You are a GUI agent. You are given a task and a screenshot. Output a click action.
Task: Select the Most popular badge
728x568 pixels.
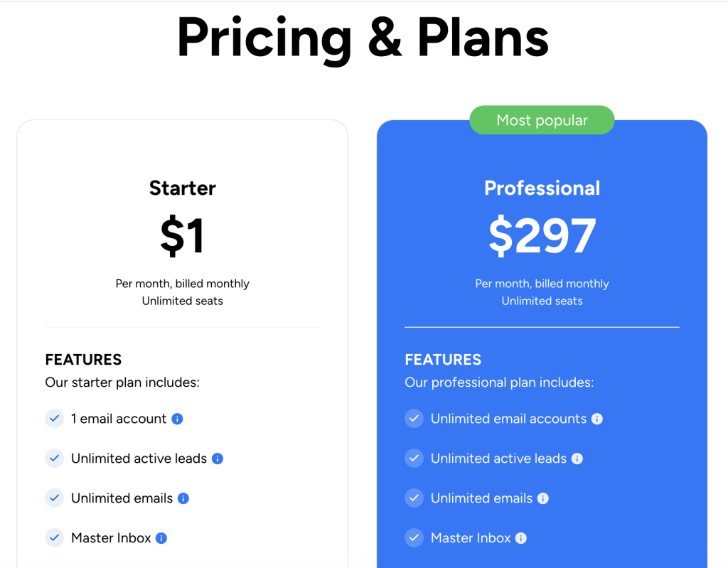(x=542, y=120)
